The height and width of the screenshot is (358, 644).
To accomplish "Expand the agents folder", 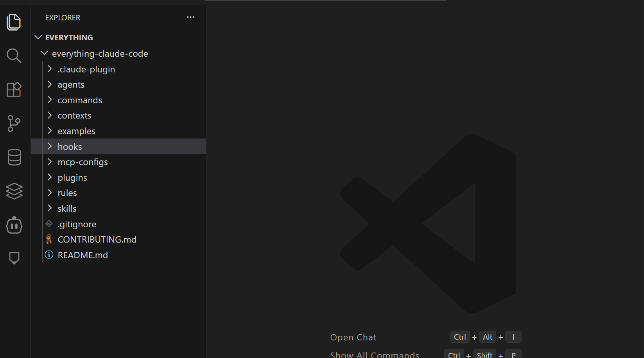I will [x=118, y=85].
